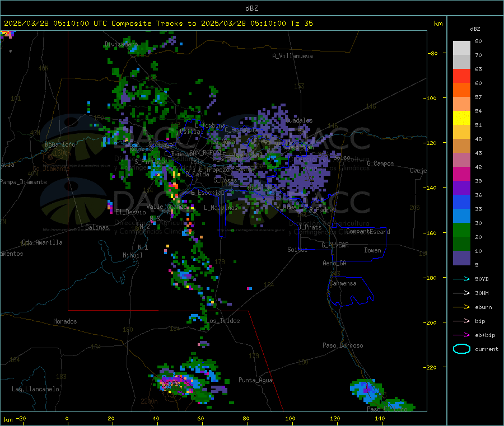The width and height of the screenshot is (504, 426).
Task: Click the cyan 'current' ellipse symbol
Action: [x=461, y=349]
